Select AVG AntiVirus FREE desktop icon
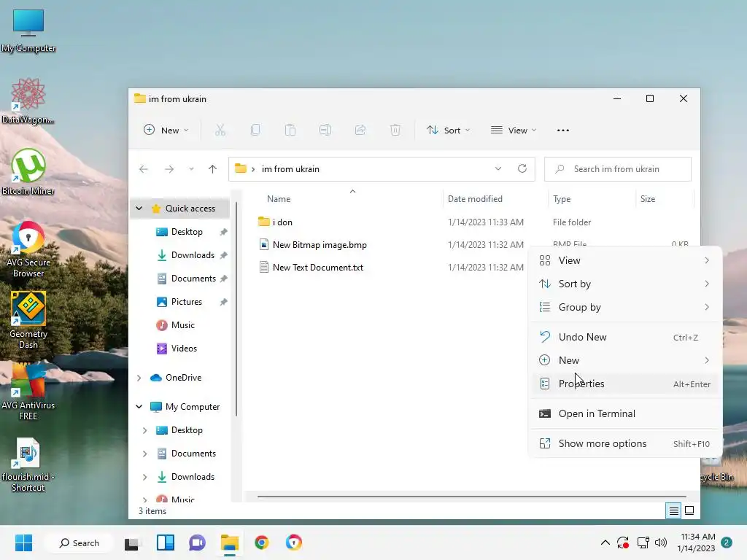This screenshot has width=747, height=560. (28, 392)
